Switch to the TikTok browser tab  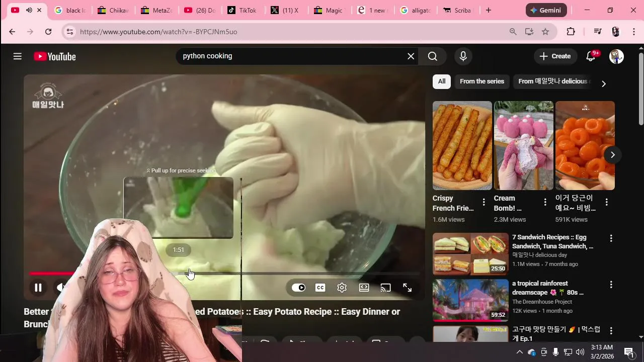click(x=243, y=10)
